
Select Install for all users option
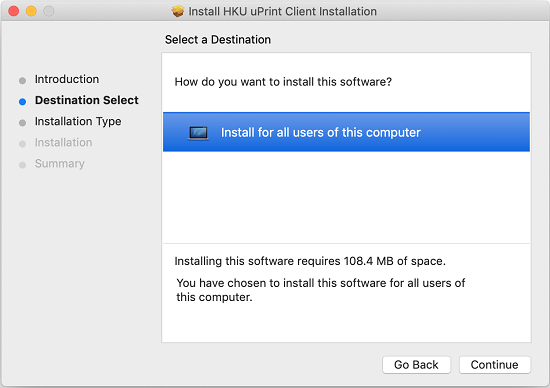346,132
